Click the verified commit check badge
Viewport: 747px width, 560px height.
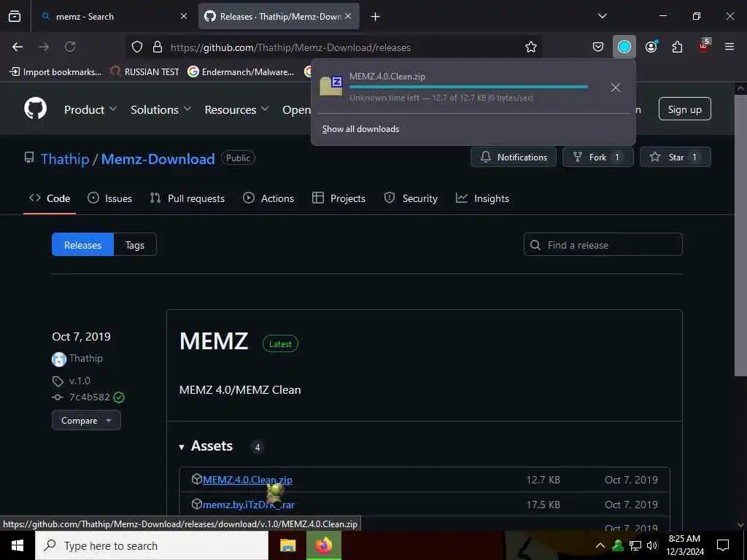point(119,397)
